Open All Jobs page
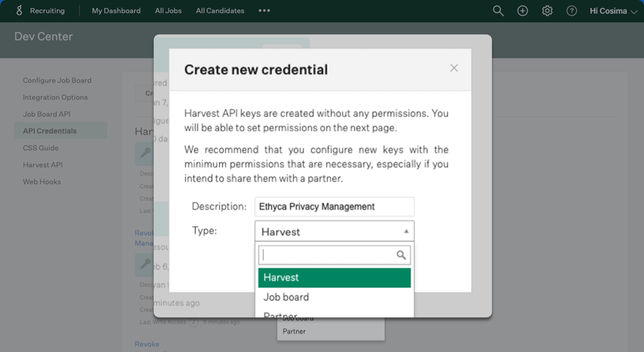The image size is (644, 352). click(x=168, y=11)
